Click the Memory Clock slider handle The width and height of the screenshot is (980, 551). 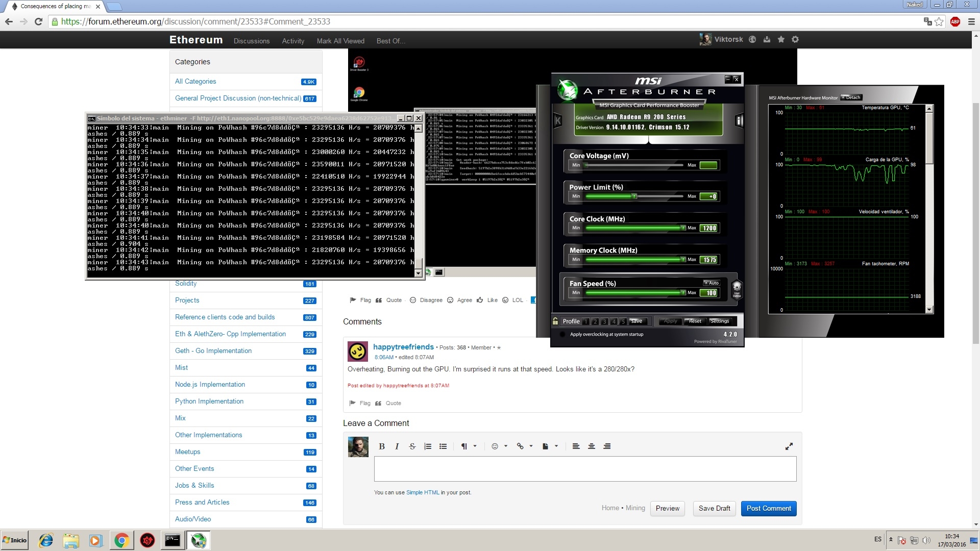click(x=683, y=259)
